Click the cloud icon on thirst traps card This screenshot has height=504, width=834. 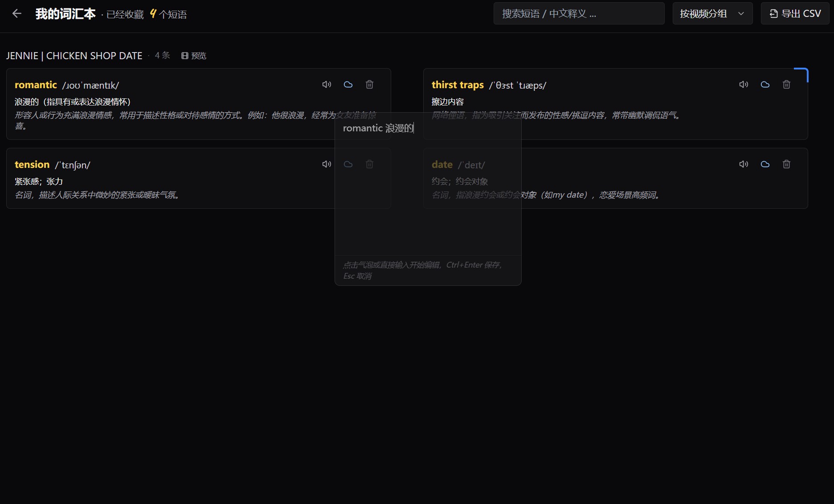pyautogui.click(x=765, y=85)
